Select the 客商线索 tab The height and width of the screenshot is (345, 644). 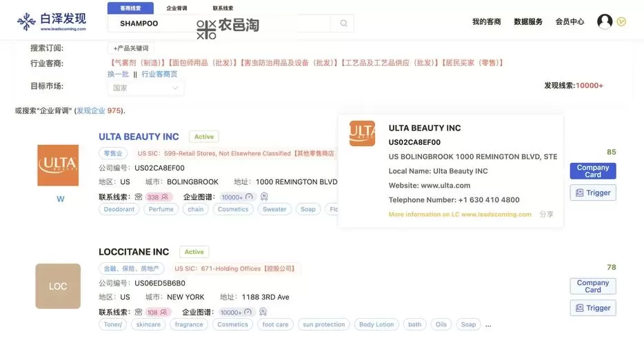click(x=130, y=8)
